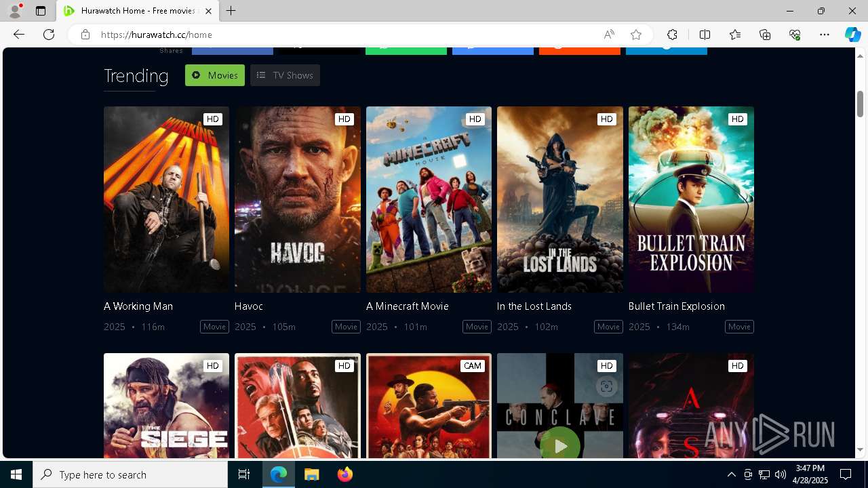Open the Captain America poster beside The Siege
Screen dimensions: 868x488
click(298, 405)
